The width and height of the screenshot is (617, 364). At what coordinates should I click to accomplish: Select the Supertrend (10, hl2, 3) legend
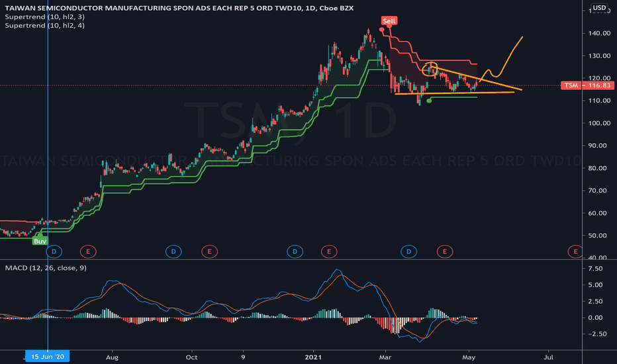click(44, 17)
